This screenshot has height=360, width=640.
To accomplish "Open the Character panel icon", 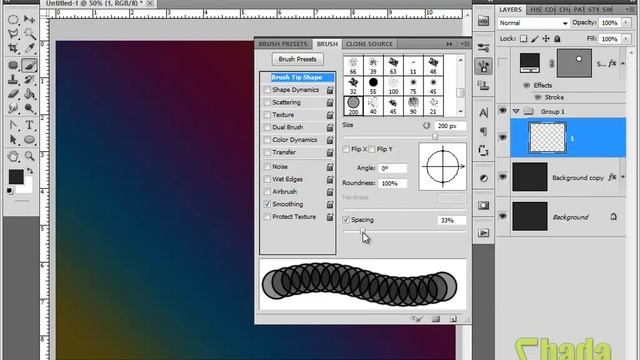I will point(484,113).
